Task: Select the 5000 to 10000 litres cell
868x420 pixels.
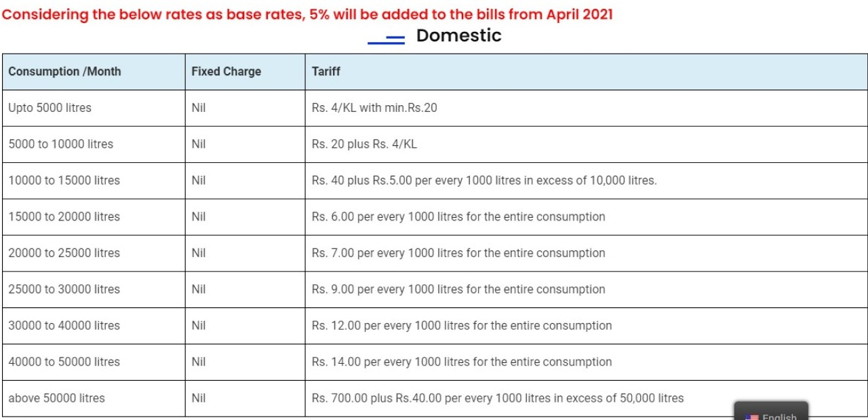Action: coord(60,144)
